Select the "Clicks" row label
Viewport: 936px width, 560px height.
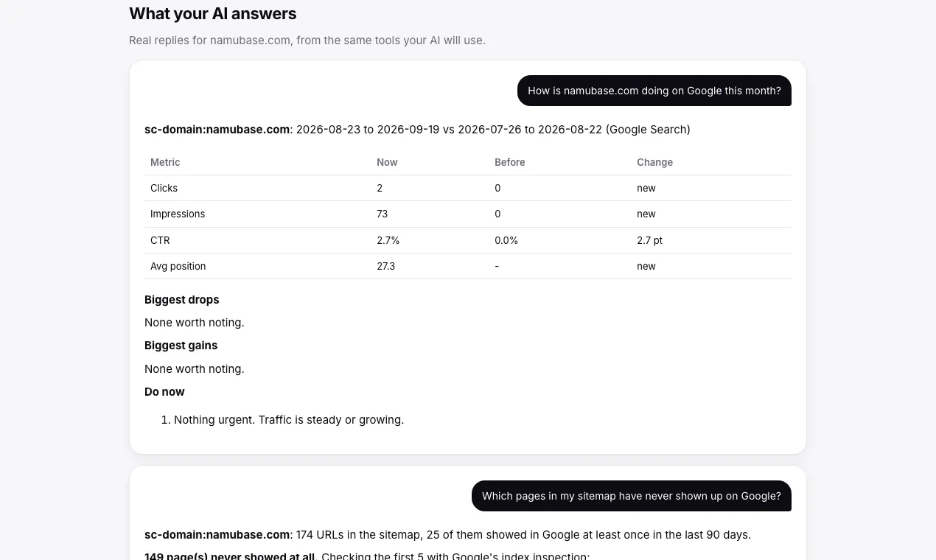pos(164,188)
